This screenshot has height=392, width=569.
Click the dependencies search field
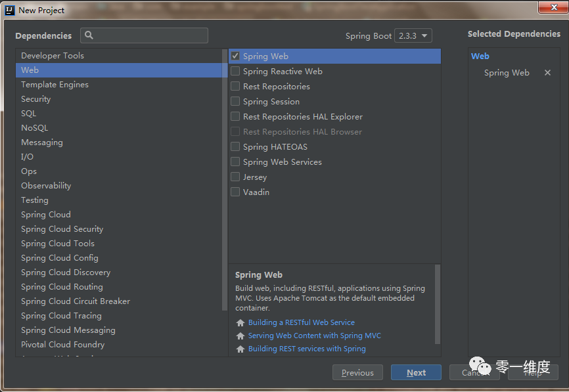point(144,35)
